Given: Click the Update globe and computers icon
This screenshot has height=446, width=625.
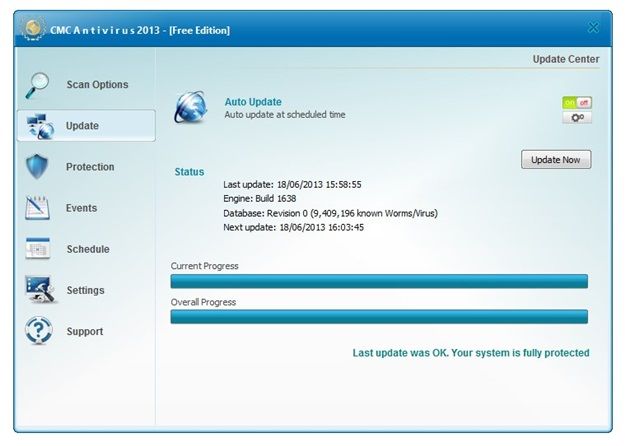Looking at the screenshot, I should [x=40, y=126].
